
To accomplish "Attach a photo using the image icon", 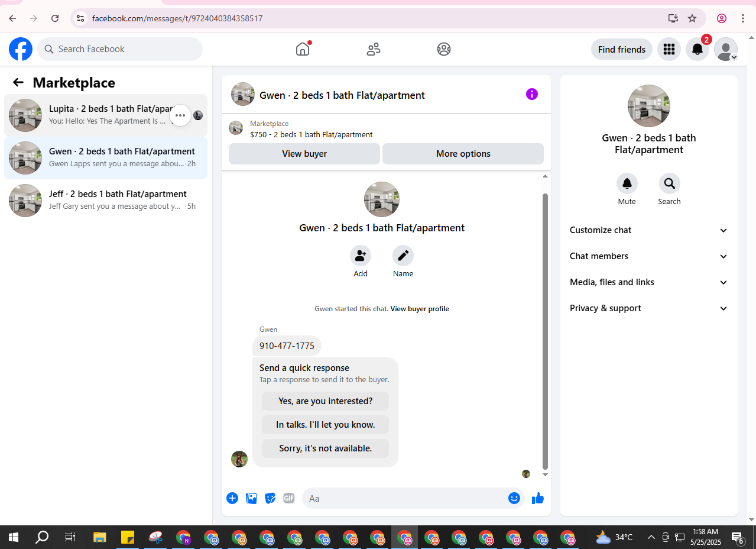I will [x=252, y=498].
